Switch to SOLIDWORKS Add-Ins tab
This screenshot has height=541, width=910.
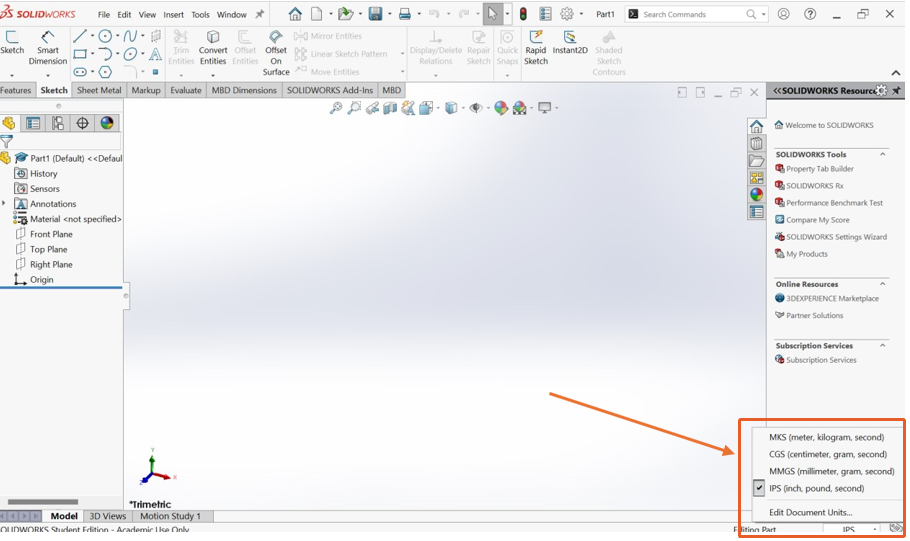(330, 90)
